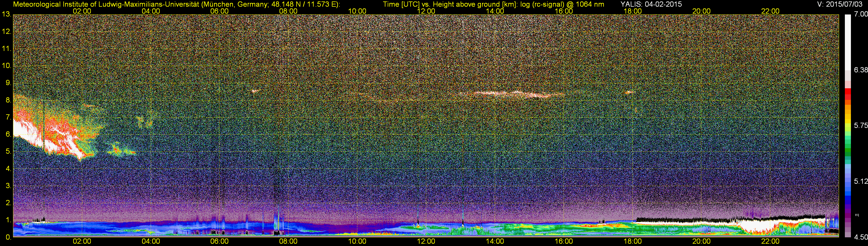Click the 04:00 label on the bottom time axis
The height and width of the screenshot is (246, 868).
[x=151, y=241]
